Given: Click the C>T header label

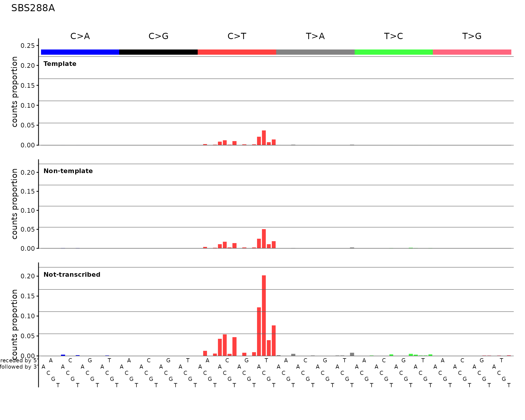Looking at the screenshot, I should pyautogui.click(x=237, y=36).
